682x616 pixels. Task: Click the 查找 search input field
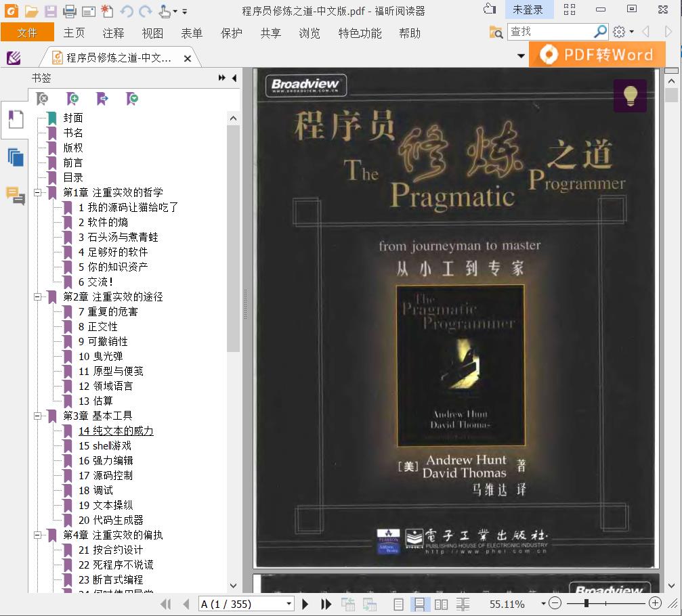click(x=549, y=32)
